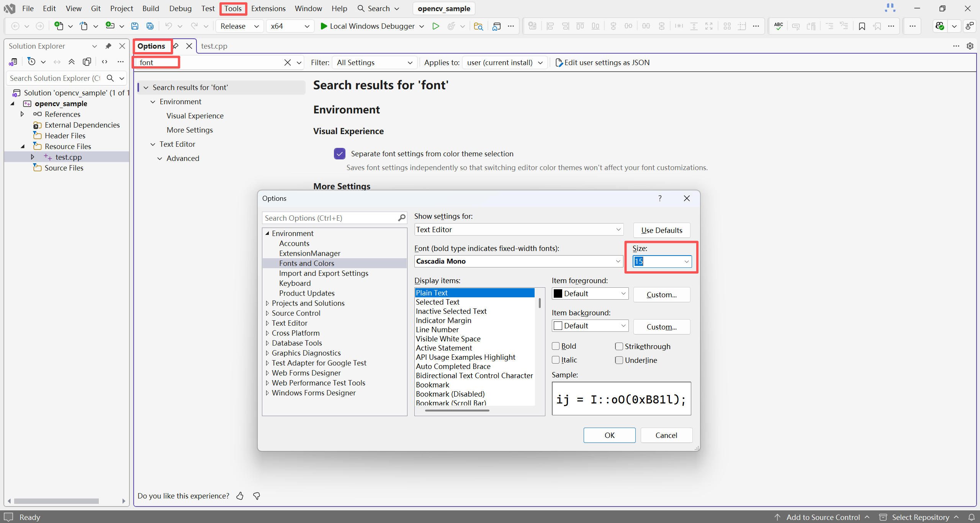The height and width of the screenshot is (523, 980).
Task: Open the settings gear icon at top right
Action: click(970, 46)
